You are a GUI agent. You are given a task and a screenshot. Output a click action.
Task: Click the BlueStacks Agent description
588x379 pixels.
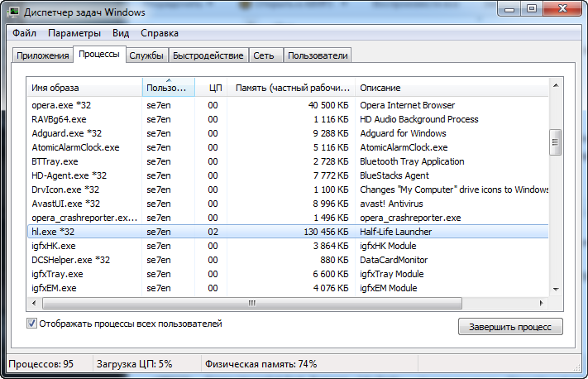394,175
